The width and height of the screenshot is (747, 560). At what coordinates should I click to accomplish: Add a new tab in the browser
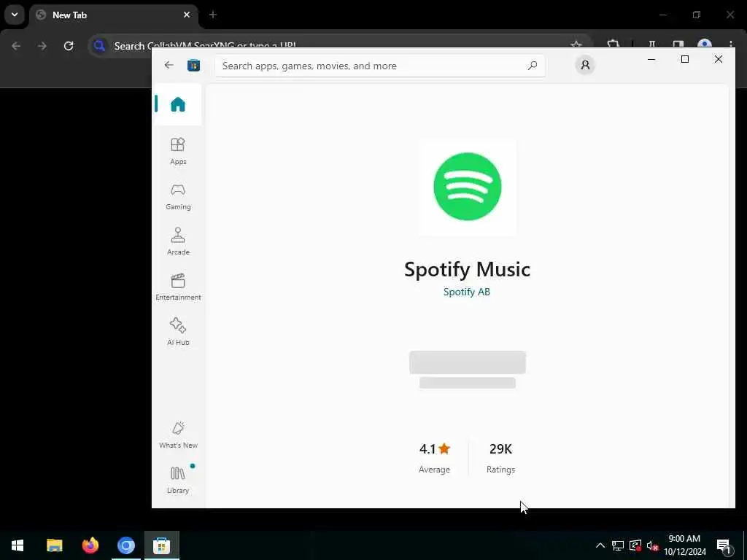213,15
